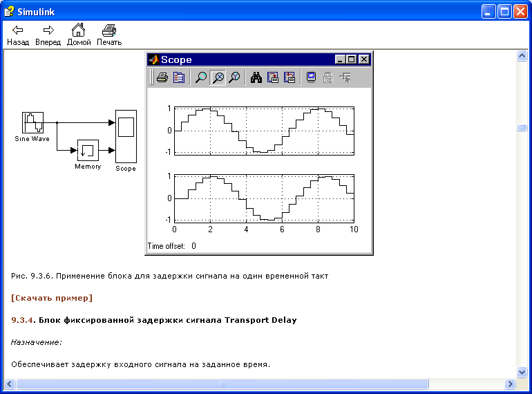Viewport: 532px width, 394px height.
Task: Select the Scope zoom Y-axis tool
Action: [234, 77]
